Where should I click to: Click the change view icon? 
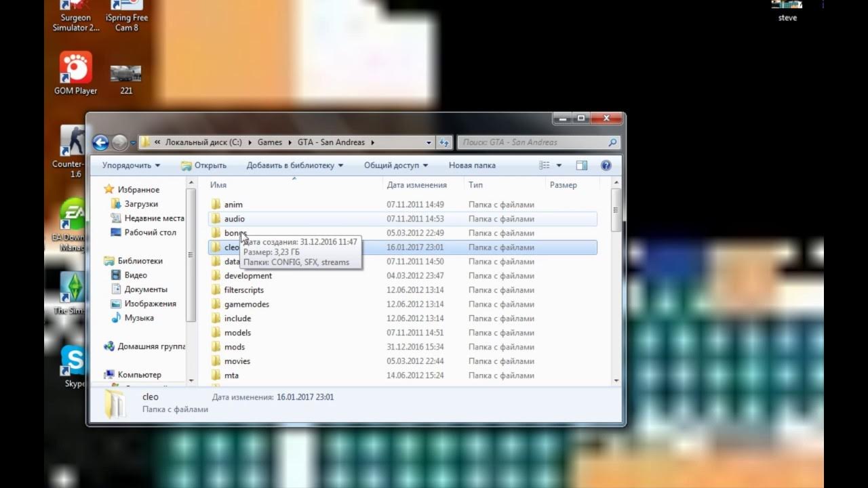[x=545, y=165]
